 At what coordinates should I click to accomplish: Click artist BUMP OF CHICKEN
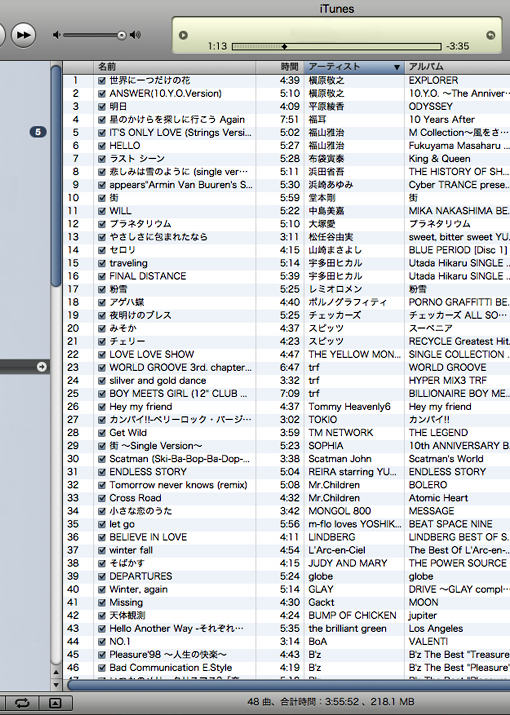(x=352, y=616)
